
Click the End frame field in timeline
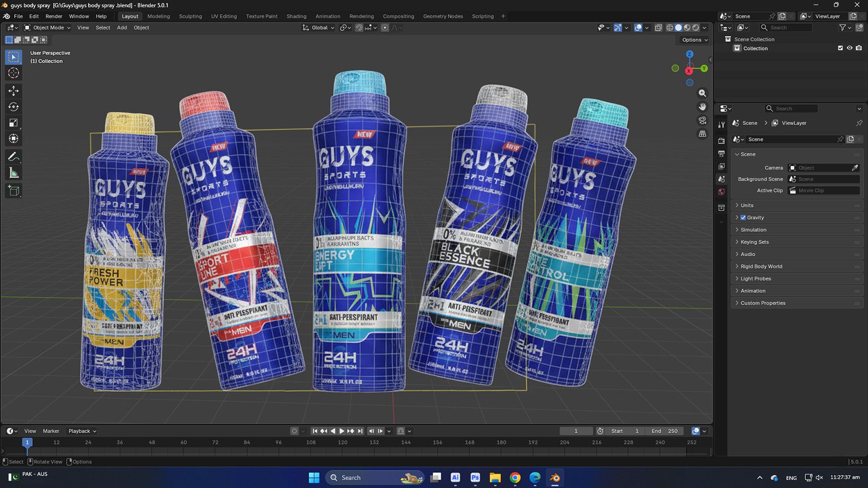click(x=664, y=431)
